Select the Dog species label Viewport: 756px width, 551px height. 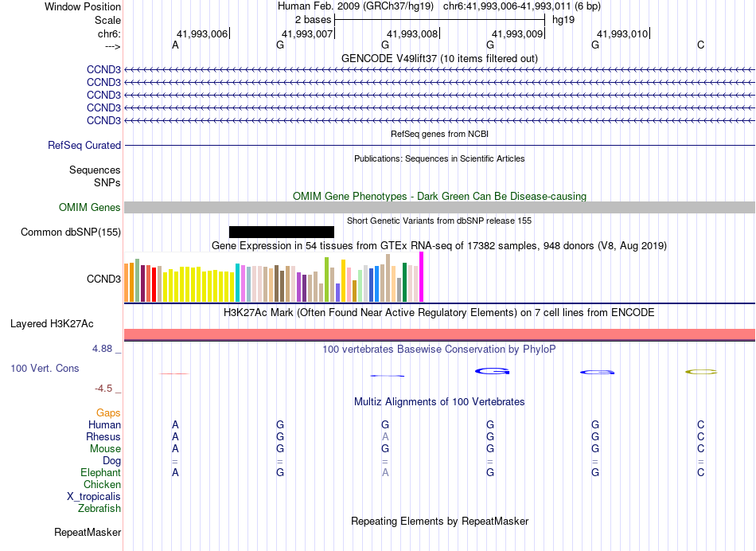point(111,461)
